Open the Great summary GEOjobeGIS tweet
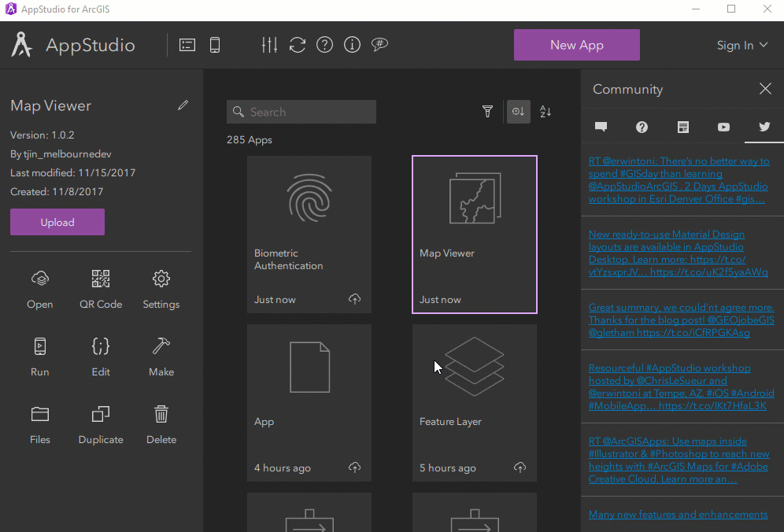This screenshot has width=784, height=532. [x=682, y=320]
